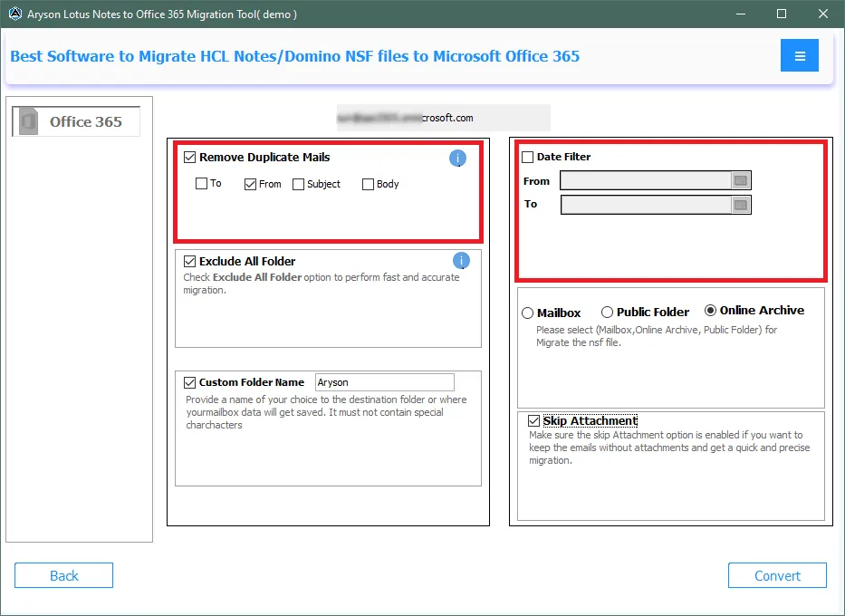Enable the Body duplicate criteria checkbox

pos(368,184)
